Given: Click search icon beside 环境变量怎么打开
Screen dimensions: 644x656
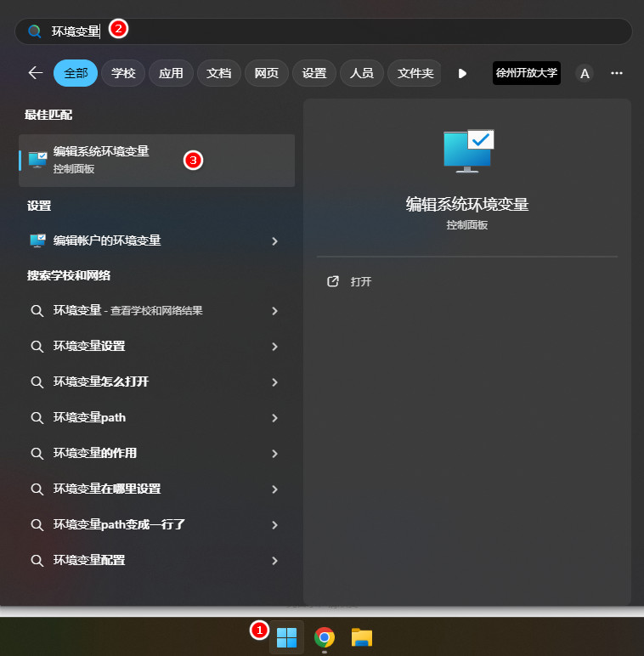Looking at the screenshot, I should point(37,382).
